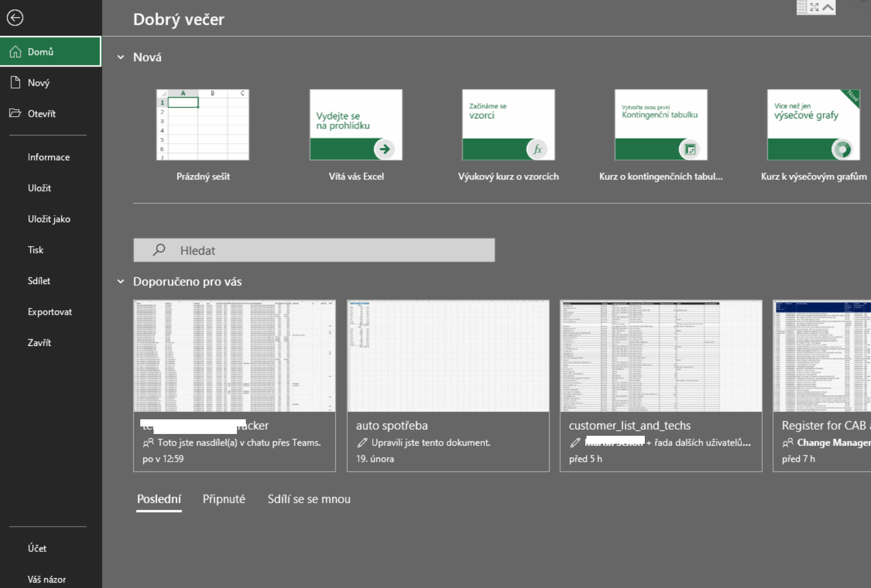Click the Vítá vás Excel label
871x588 pixels.
pyautogui.click(x=356, y=177)
